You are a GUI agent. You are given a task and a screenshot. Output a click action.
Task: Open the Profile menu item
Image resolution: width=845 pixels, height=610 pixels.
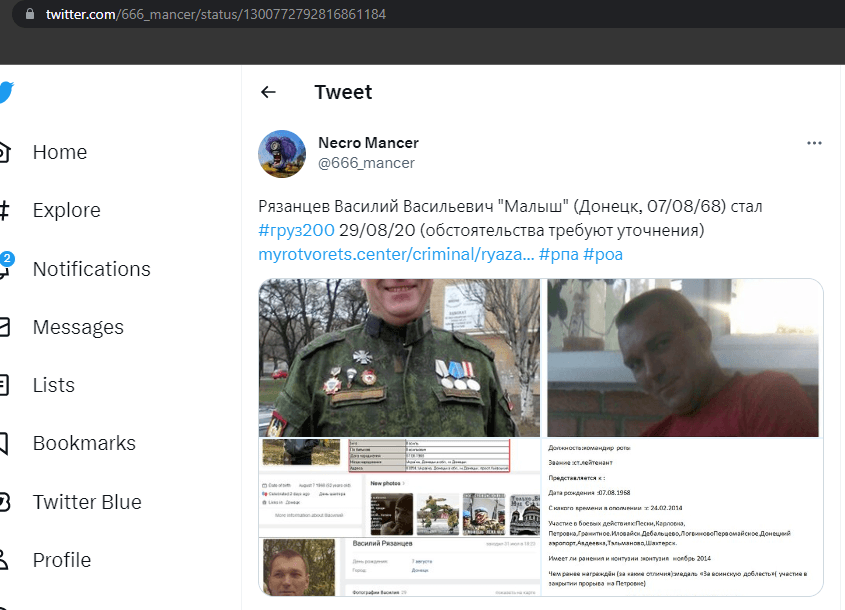[x=61, y=560]
